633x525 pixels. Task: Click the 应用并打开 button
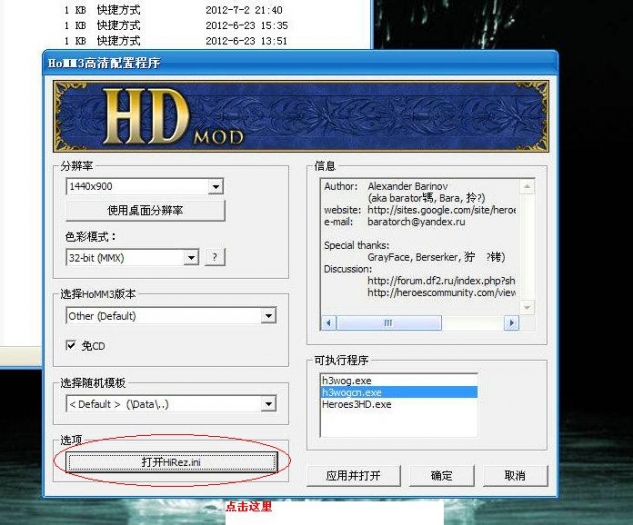click(x=353, y=476)
